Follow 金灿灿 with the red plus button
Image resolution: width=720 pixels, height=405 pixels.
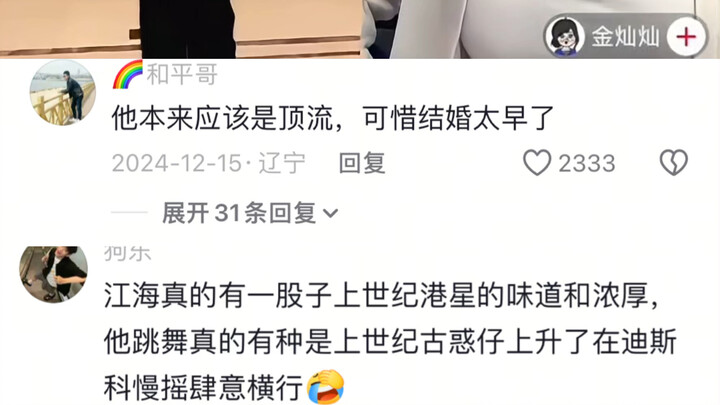(686, 37)
